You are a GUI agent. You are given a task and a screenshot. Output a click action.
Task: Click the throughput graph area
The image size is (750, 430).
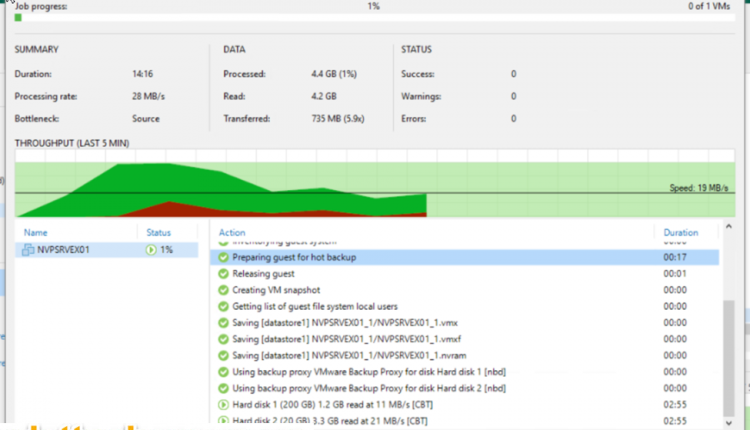pos(375,186)
